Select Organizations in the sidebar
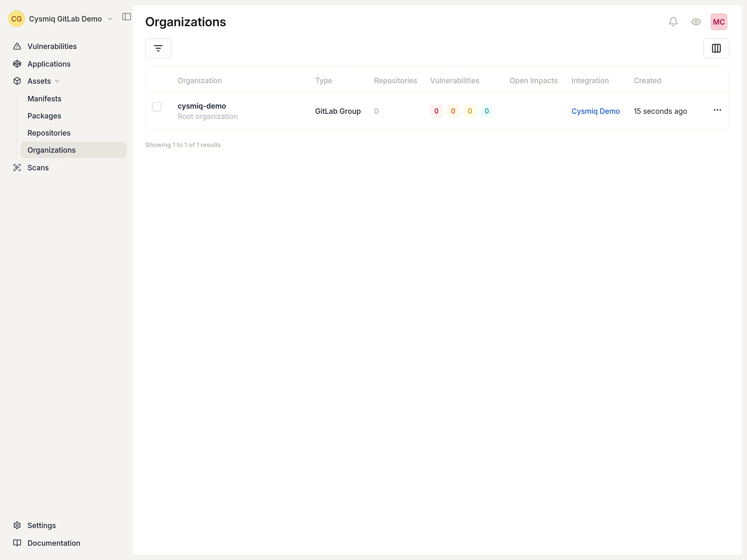This screenshot has height=560, width=747. (74, 150)
